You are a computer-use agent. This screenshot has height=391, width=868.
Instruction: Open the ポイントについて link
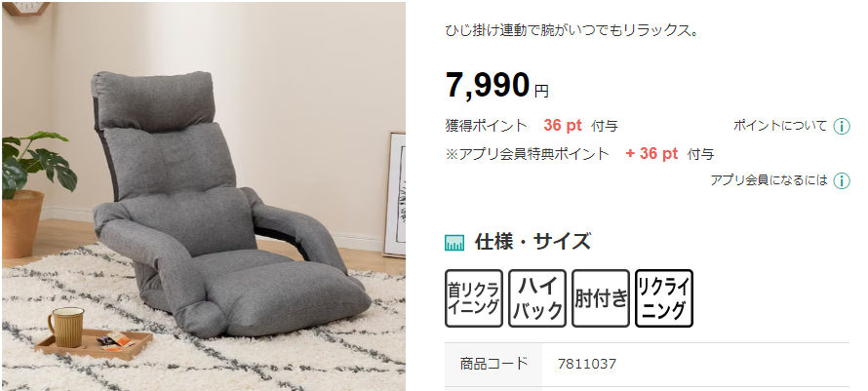[780, 126]
